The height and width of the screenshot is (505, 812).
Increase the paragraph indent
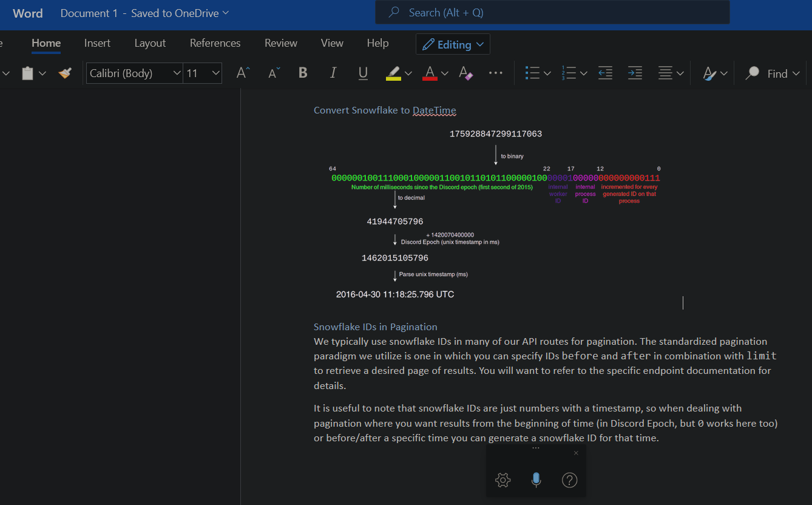coord(635,73)
